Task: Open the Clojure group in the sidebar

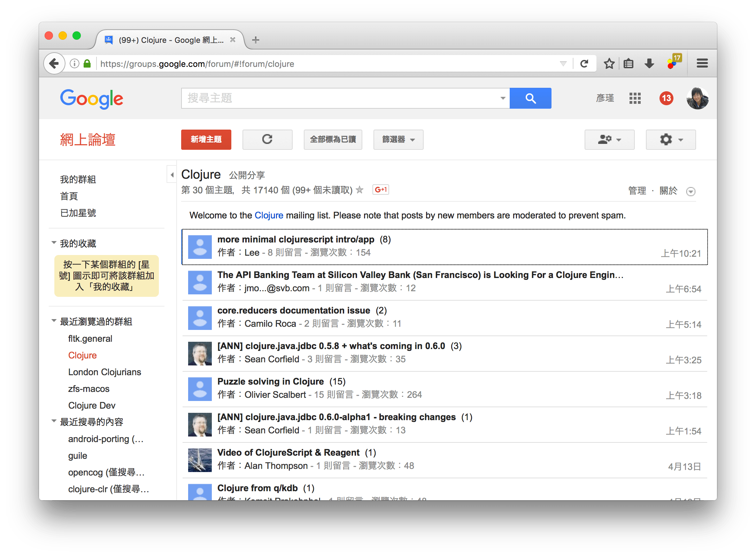Action: (82, 355)
